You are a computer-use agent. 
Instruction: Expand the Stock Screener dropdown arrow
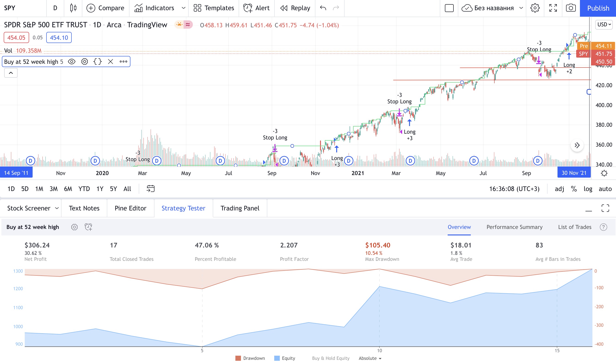(x=57, y=208)
